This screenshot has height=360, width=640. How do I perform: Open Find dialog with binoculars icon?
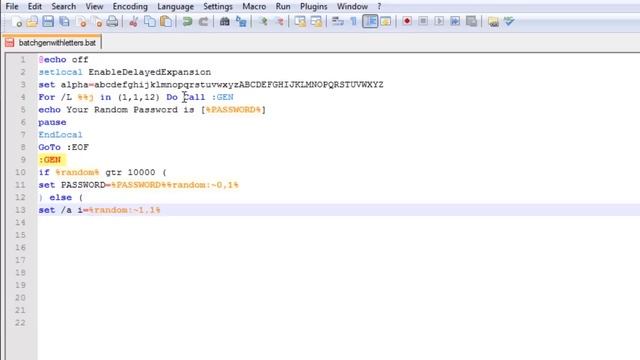pos(224,22)
